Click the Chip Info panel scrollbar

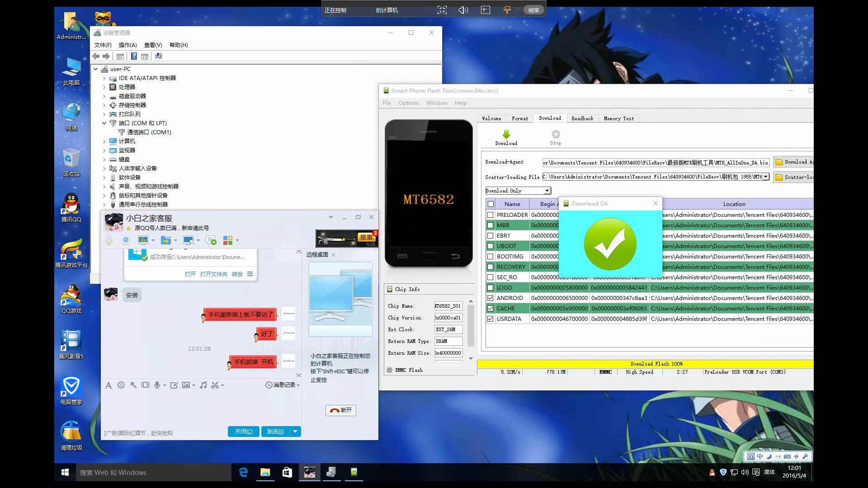(471, 325)
